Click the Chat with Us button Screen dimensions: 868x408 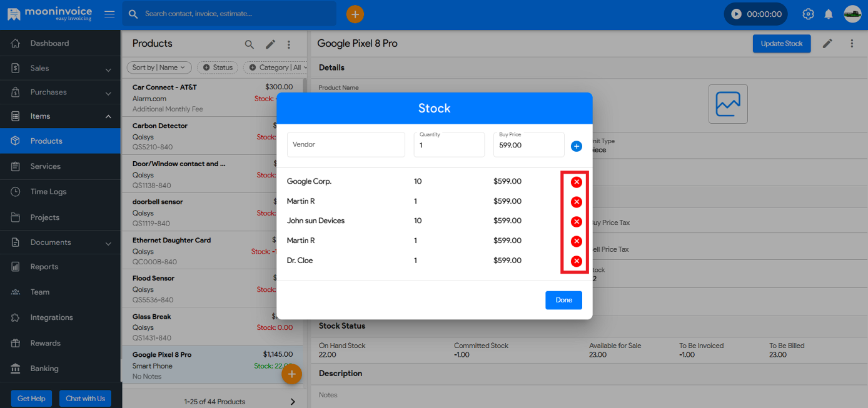[85, 399]
